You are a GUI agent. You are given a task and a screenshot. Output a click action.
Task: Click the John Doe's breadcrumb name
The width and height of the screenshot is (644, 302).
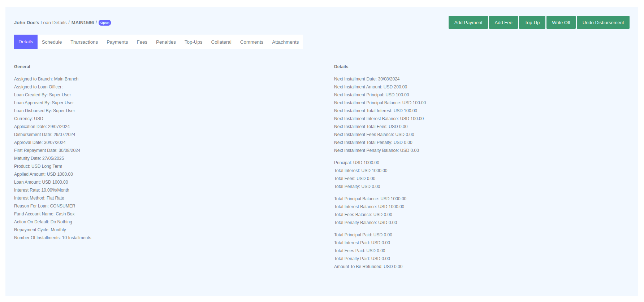pos(26,22)
